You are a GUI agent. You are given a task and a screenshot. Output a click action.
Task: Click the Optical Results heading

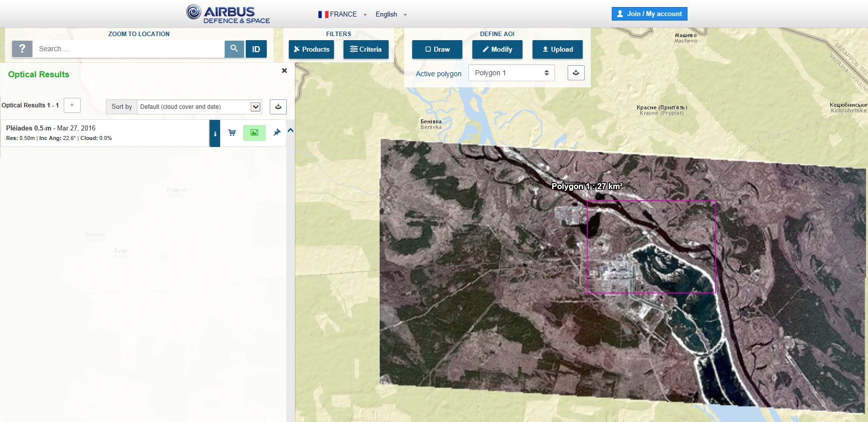39,74
